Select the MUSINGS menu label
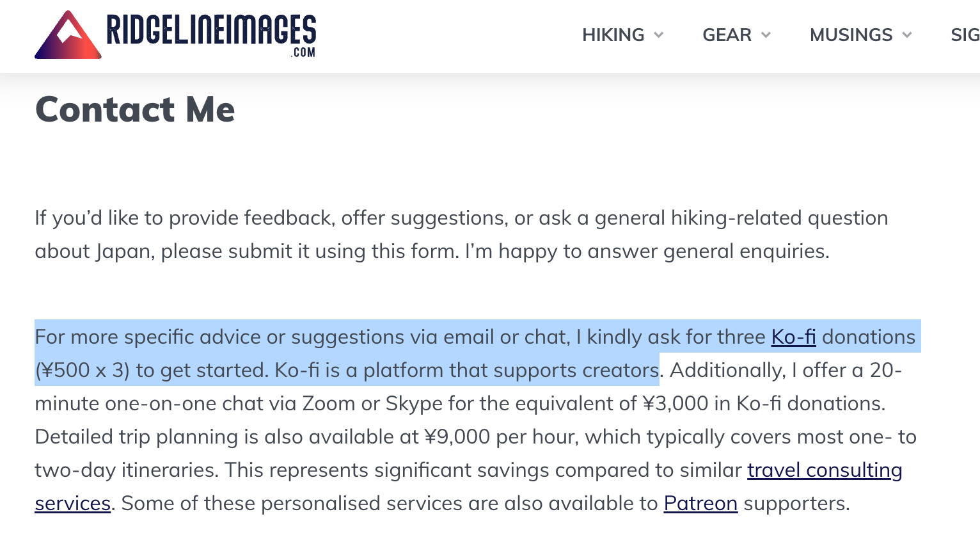Viewport: 980px width, 553px height. (x=851, y=35)
